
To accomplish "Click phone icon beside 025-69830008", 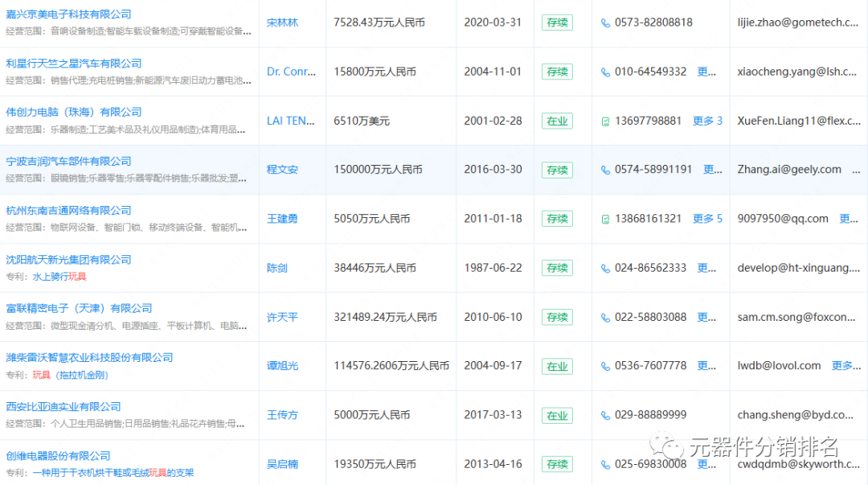I will coord(606,465).
